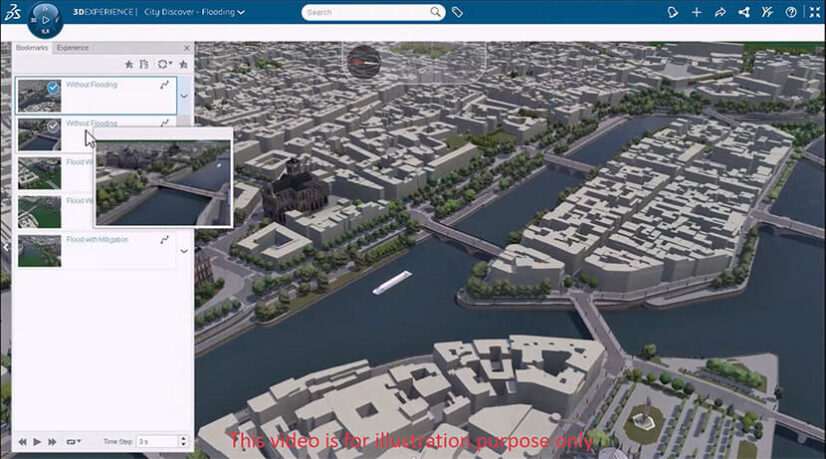Open the notifications bell icon
Image resolution: width=826 pixels, height=459 pixels.
[673, 12]
